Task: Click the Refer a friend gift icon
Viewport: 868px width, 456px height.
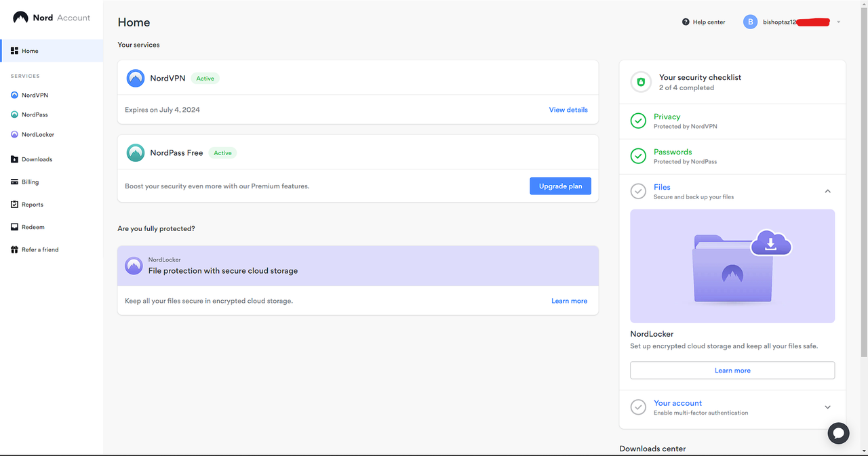Action: click(x=14, y=249)
